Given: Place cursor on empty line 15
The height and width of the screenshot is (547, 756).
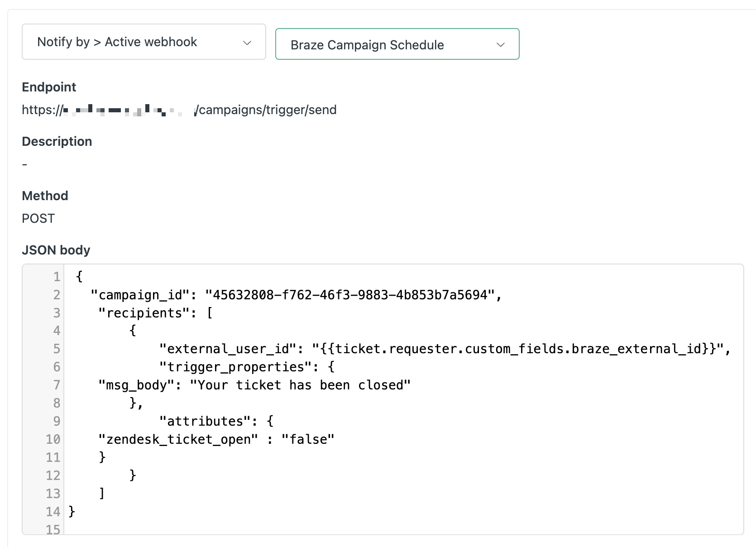Looking at the screenshot, I should click(x=181, y=529).
